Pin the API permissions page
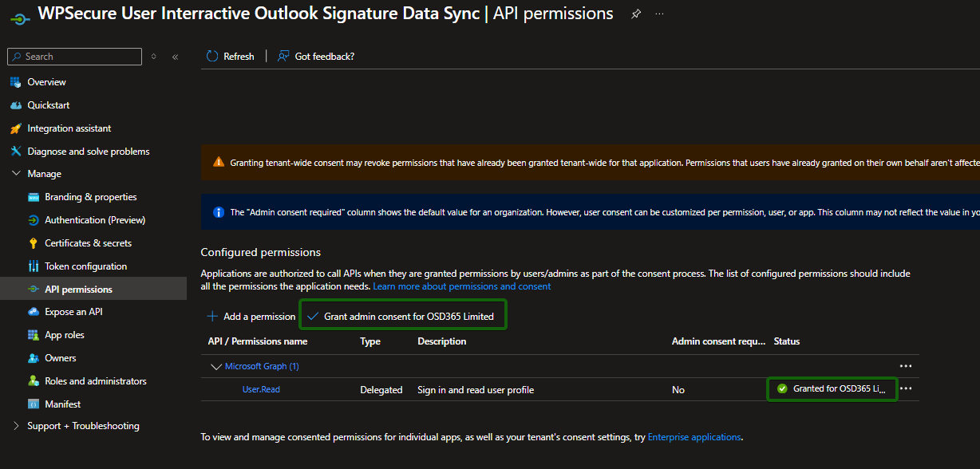Screen dimensions: 980x469 (636, 14)
